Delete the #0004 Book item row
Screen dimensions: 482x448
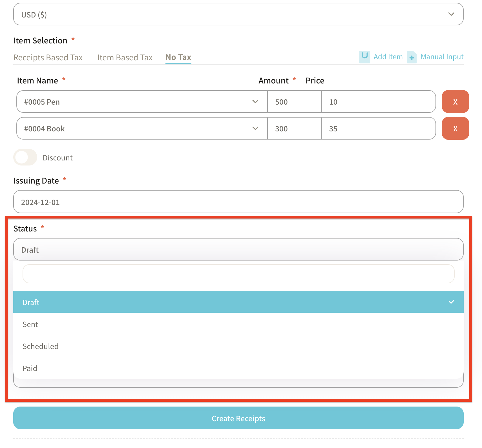click(x=455, y=129)
